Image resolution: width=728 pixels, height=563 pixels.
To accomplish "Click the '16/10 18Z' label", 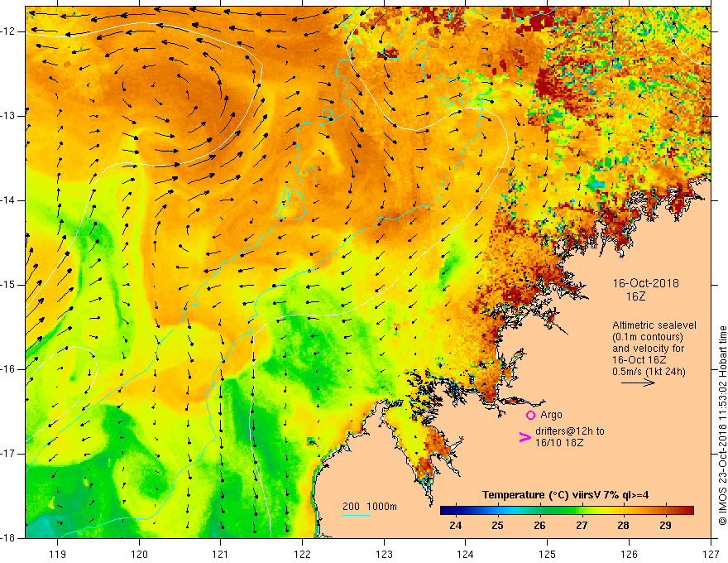I will coord(559,443).
